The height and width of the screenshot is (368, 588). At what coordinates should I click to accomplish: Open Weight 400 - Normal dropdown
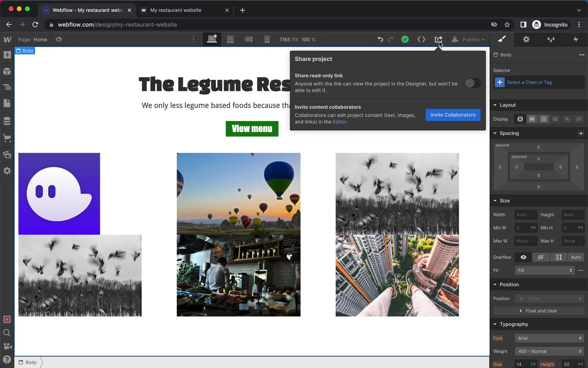549,351
